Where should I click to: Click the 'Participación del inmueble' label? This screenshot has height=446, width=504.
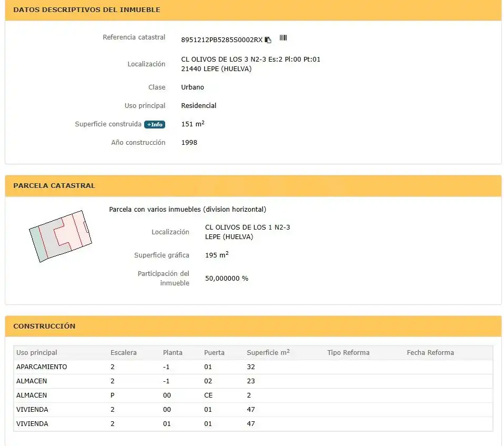coord(164,279)
